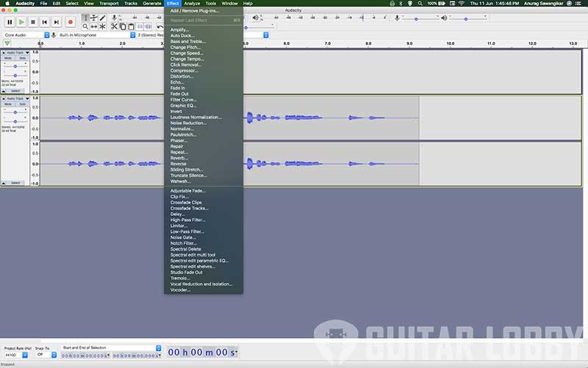Adjust the stereo track's pan slider

pyautogui.click(x=15, y=121)
